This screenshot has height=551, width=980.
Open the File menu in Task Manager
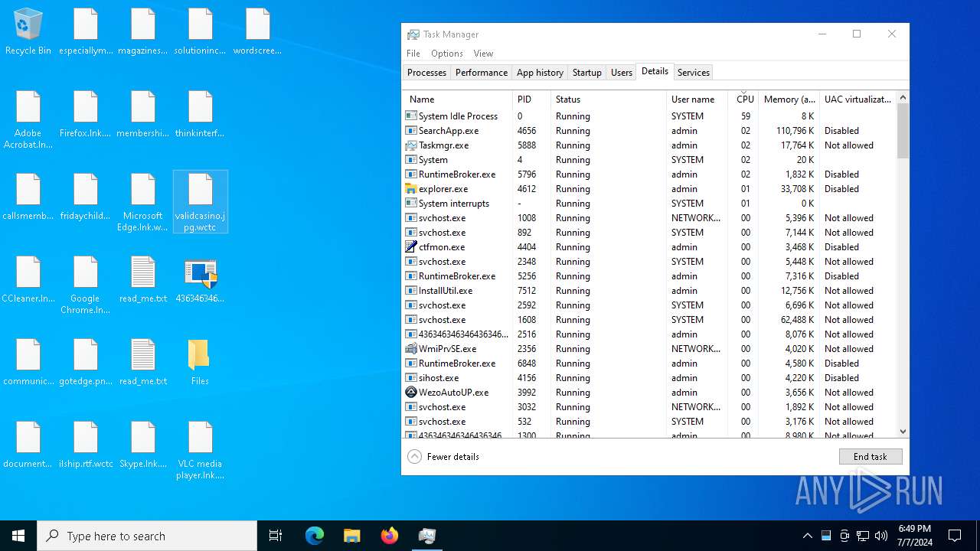[x=413, y=54]
